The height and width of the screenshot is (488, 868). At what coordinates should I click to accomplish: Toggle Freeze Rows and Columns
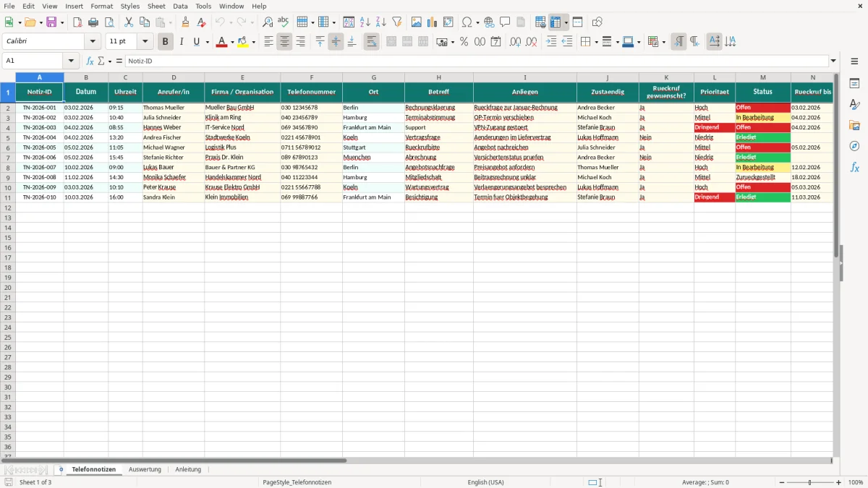[x=556, y=22]
